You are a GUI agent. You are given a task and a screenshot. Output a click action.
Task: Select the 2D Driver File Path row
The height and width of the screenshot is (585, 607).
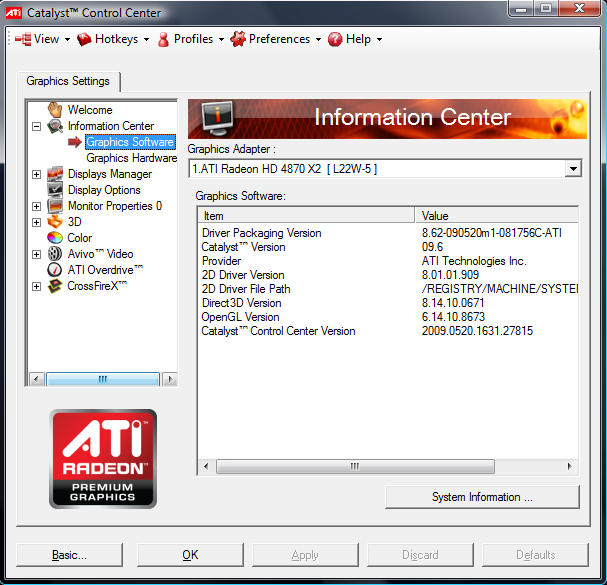point(388,289)
